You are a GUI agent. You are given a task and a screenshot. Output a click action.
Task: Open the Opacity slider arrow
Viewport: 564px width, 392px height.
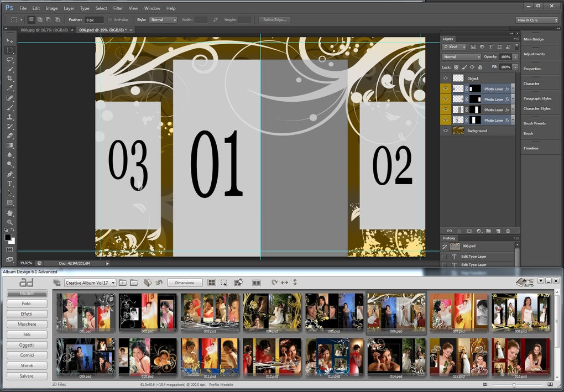[515, 57]
